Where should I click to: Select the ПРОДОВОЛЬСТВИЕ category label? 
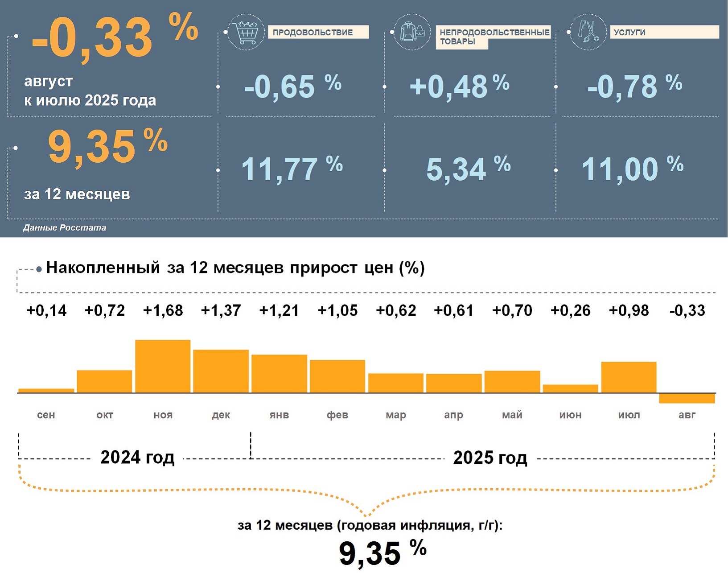tap(318, 33)
